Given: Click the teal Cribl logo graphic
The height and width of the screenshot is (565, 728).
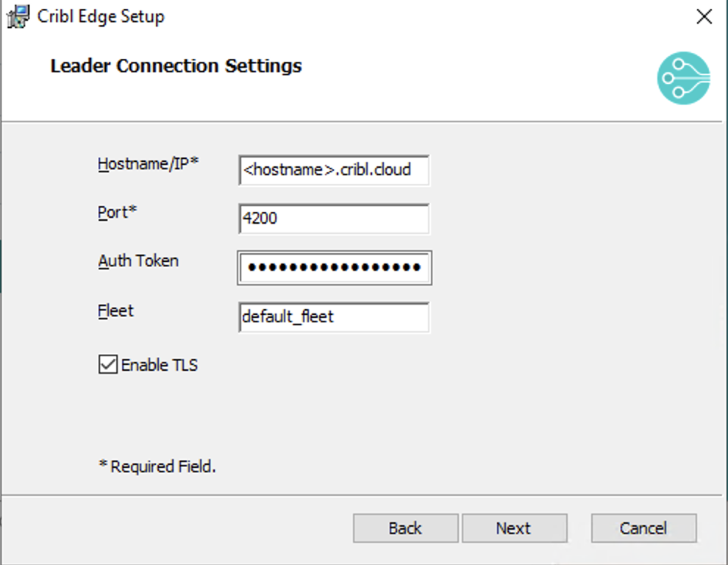Looking at the screenshot, I should [683, 77].
